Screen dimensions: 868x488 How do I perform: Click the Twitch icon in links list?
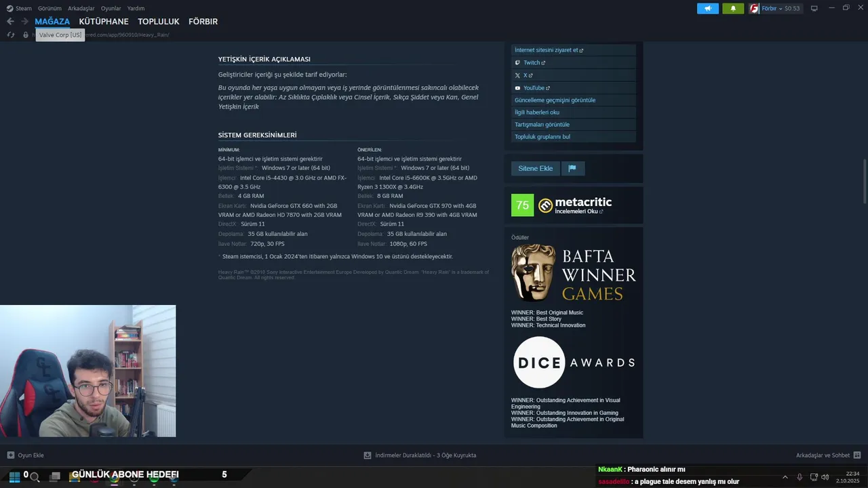(518, 62)
